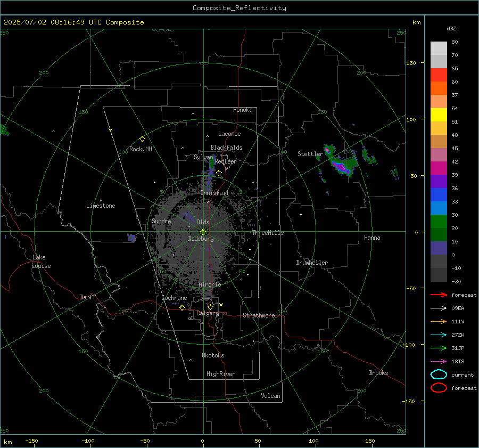This screenshot has width=479, height=448.
Task: Click the Didsbury town label
Action: coord(201,239)
